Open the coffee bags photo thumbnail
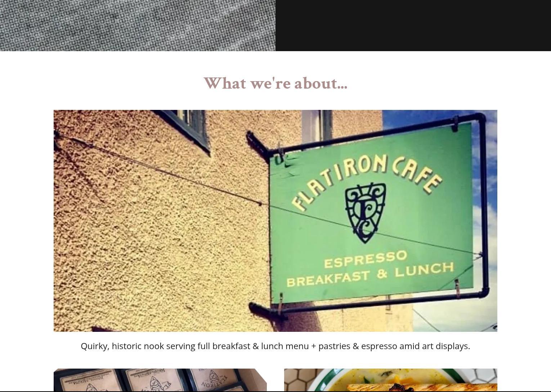The image size is (551, 392). tap(160, 380)
